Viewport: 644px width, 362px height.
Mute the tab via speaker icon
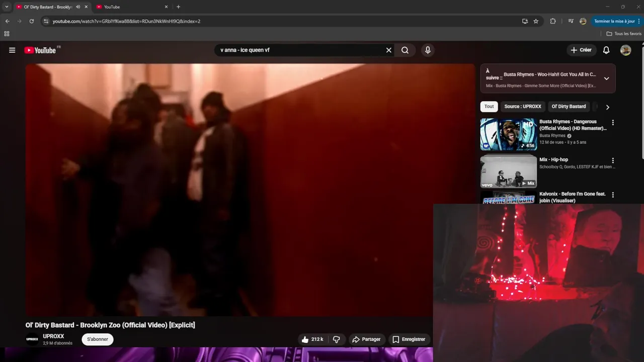[x=78, y=7]
